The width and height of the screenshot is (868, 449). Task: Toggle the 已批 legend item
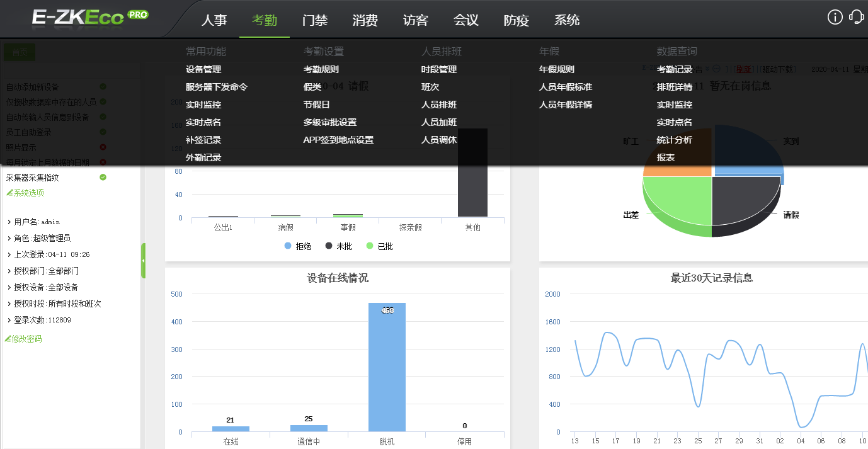click(379, 246)
